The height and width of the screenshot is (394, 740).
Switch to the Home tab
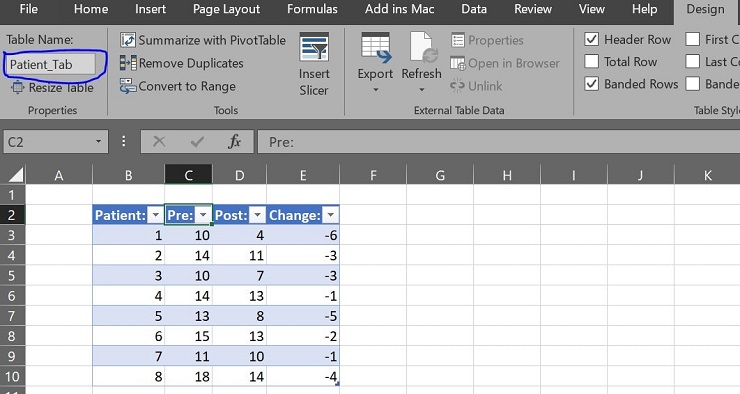click(x=91, y=9)
